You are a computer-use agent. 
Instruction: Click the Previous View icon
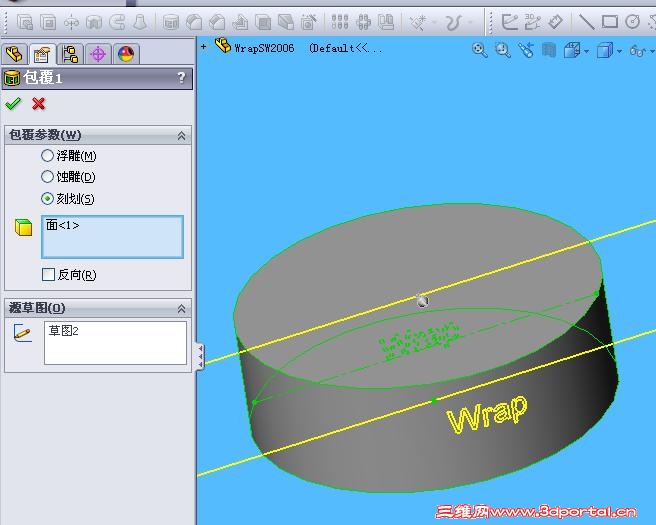[526, 50]
